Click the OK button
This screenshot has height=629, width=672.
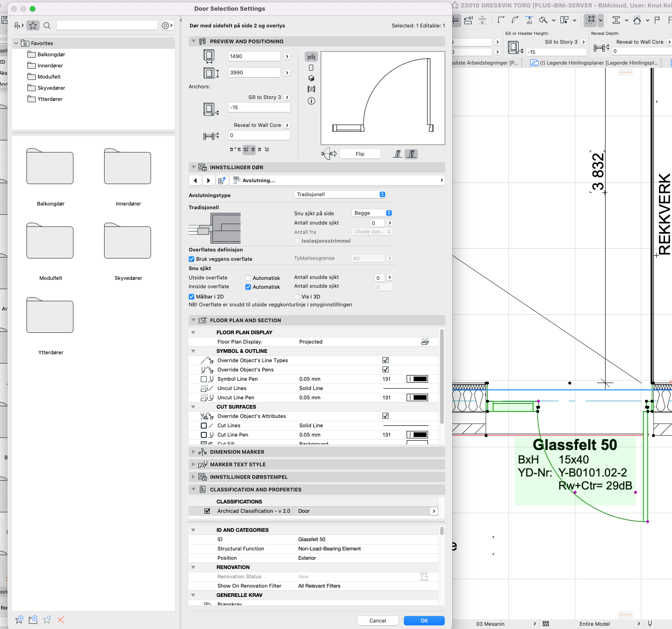click(x=424, y=621)
